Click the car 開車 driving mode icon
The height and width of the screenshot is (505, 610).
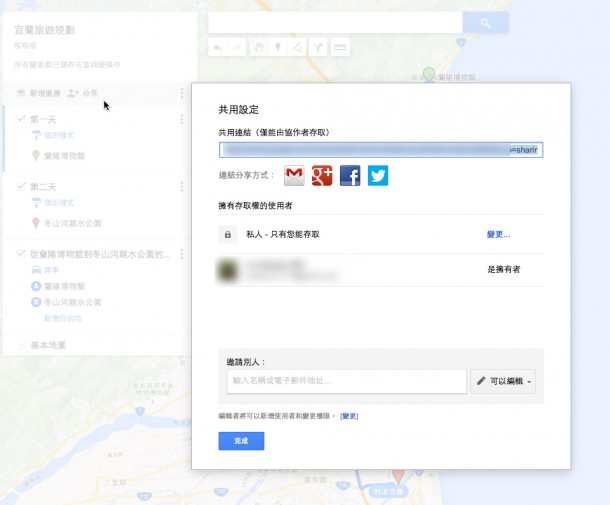pyautogui.click(x=36, y=270)
